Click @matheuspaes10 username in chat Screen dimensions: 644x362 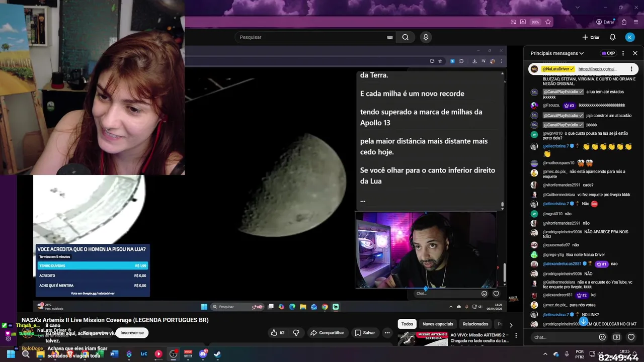coord(558,163)
